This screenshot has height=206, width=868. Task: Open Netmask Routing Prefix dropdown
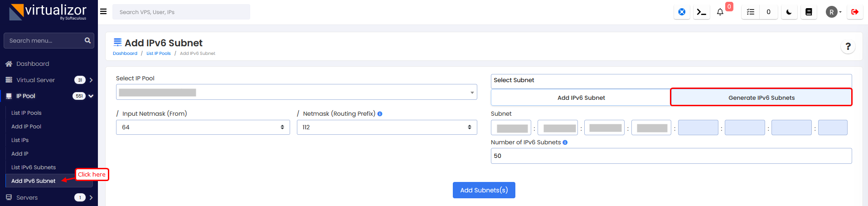click(x=387, y=128)
